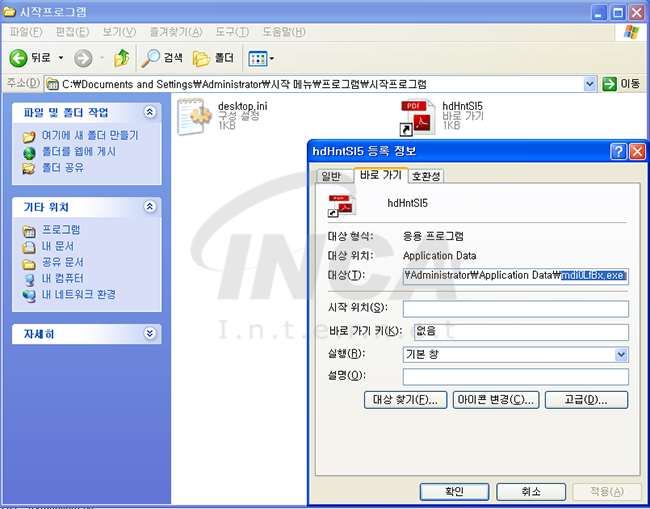Viewport: 650px width, 509px height.
Task: Click the shortcut icon in properties dialog
Action: coord(342,206)
